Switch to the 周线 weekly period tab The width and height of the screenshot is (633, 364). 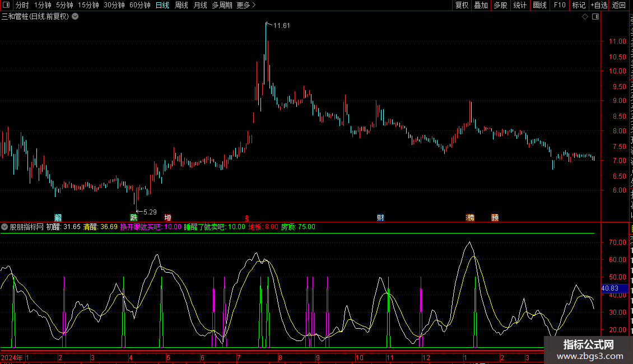pos(181,5)
